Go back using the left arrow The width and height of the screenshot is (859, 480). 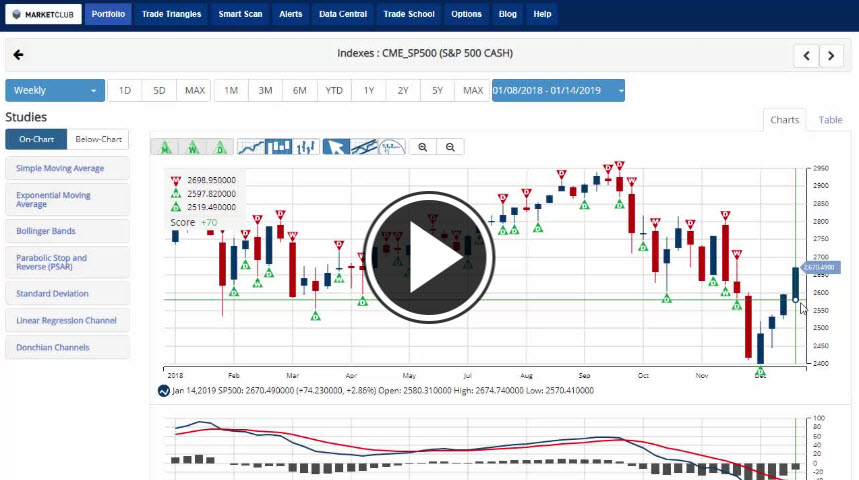tap(18, 55)
